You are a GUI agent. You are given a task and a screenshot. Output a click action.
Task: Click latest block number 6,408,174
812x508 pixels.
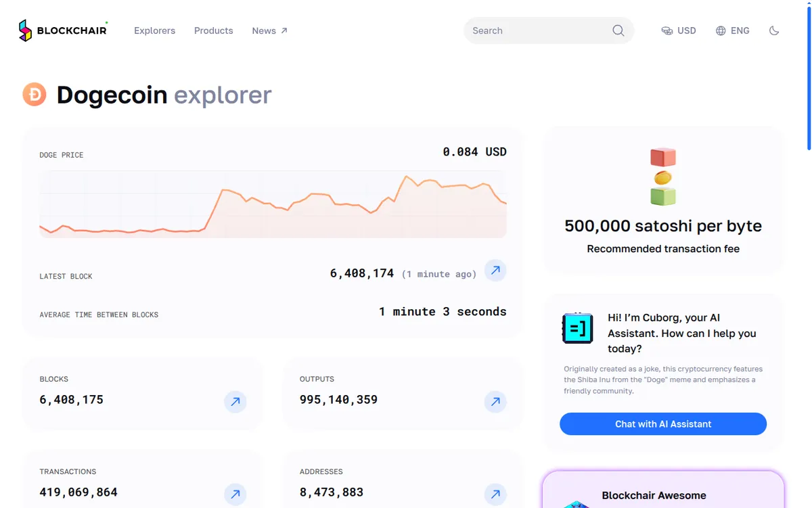click(x=362, y=273)
